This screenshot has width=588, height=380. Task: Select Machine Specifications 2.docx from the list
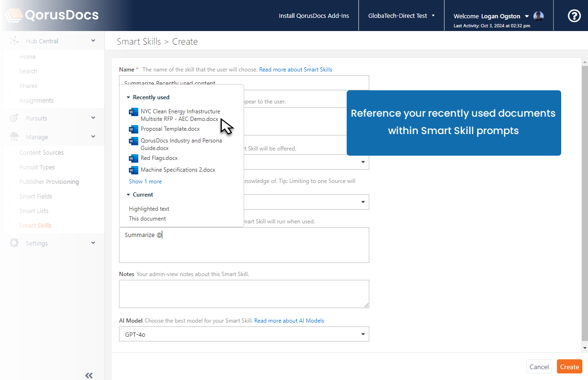click(178, 170)
